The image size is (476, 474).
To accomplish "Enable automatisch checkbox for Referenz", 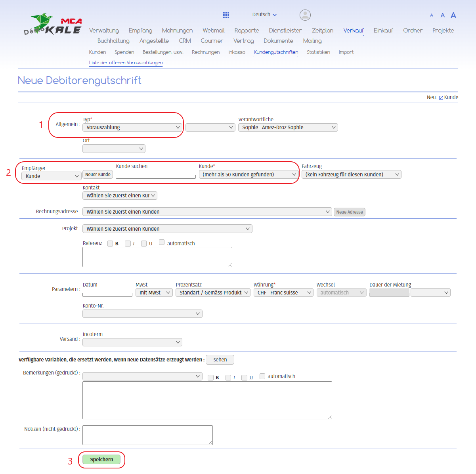I will tap(162, 242).
